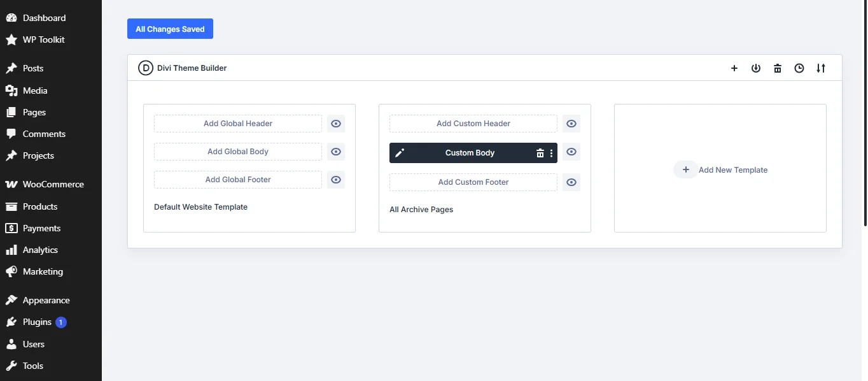Click the All Changes Saved button
This screenshot has height=381, width=868.
coord(170,29)
